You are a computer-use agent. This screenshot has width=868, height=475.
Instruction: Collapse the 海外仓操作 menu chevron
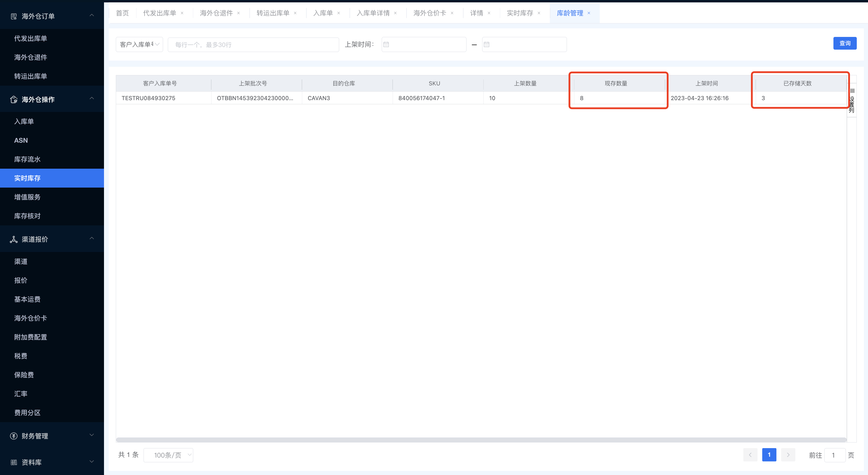coord(92,98)
